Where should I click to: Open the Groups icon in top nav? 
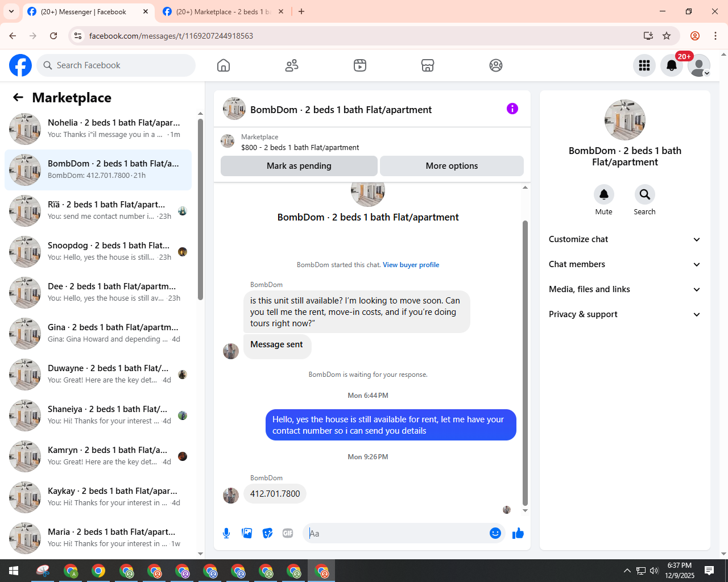[496, 65]
